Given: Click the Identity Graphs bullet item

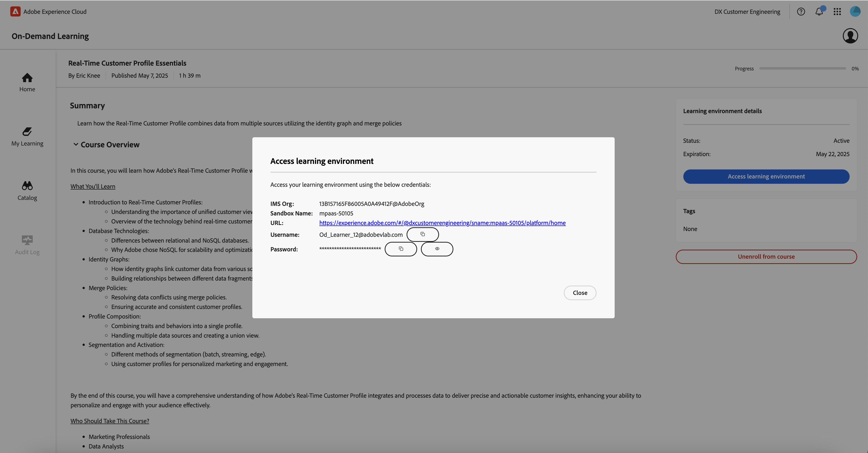Looking at the screenshot, I should 109,259.
